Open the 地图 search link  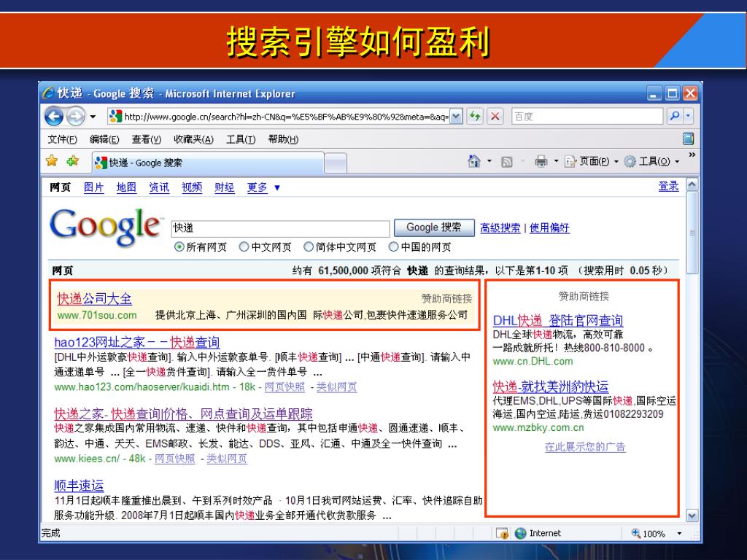click(126, 187)
